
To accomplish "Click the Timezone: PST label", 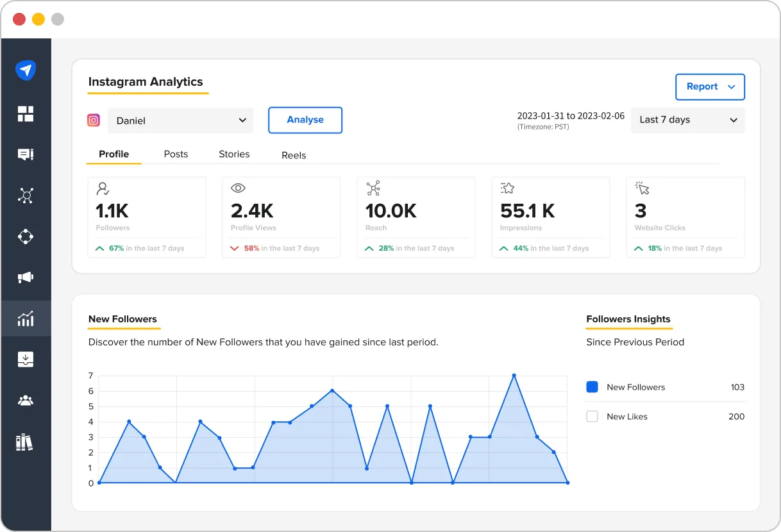I will pyautogui.click(x=543, y=127).
